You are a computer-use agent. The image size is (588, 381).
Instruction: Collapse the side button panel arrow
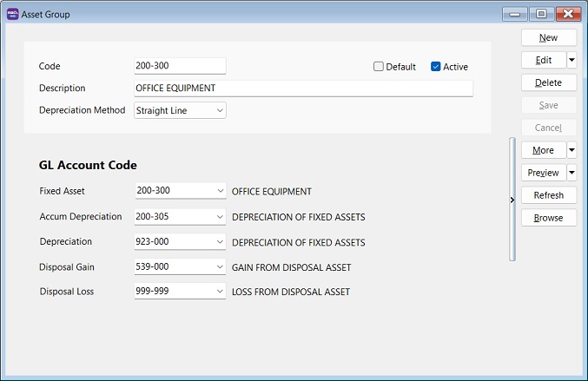(512, 200)
